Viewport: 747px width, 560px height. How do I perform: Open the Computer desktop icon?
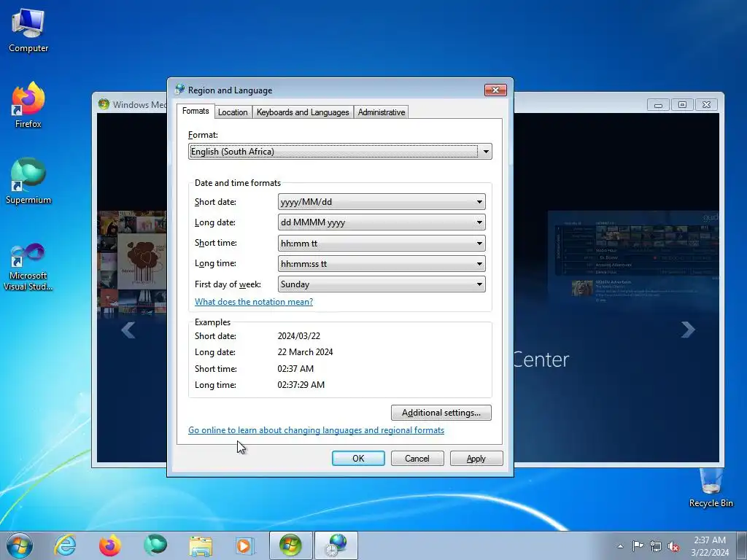point(28,31)
